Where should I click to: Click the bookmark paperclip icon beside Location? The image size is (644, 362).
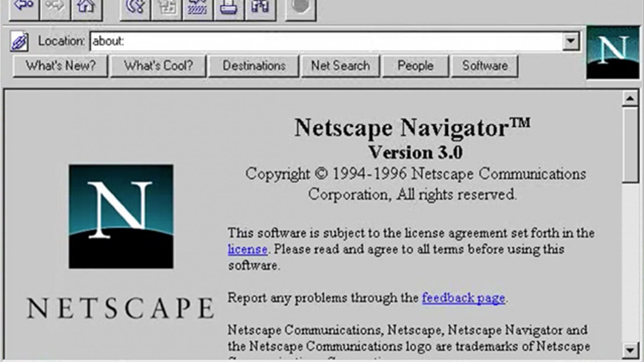pos(19,42)
